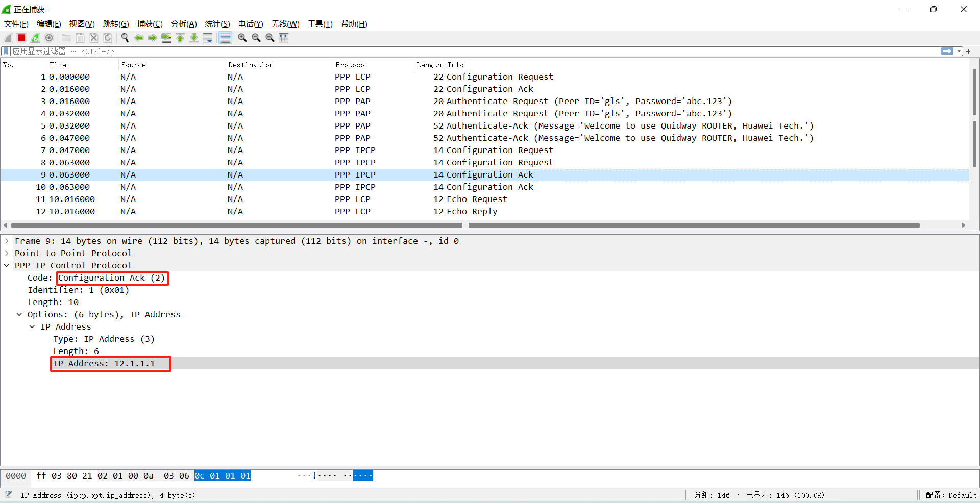Image resolution: width=980 pixels, height=503 pixels.
Task: Close the capture file using the X-marked page icon
Action: pos(94,38)
